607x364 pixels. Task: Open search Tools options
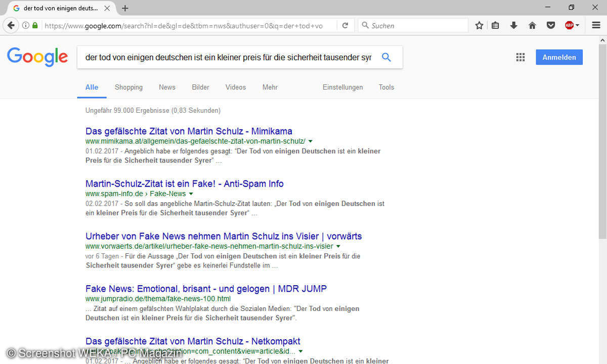pyautogui.click(x=386, y=87)
